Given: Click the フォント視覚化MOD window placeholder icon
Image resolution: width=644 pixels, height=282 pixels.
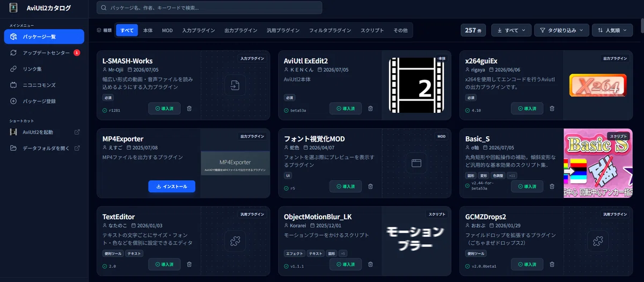Looking at the screenshot, I should [416, 162].
